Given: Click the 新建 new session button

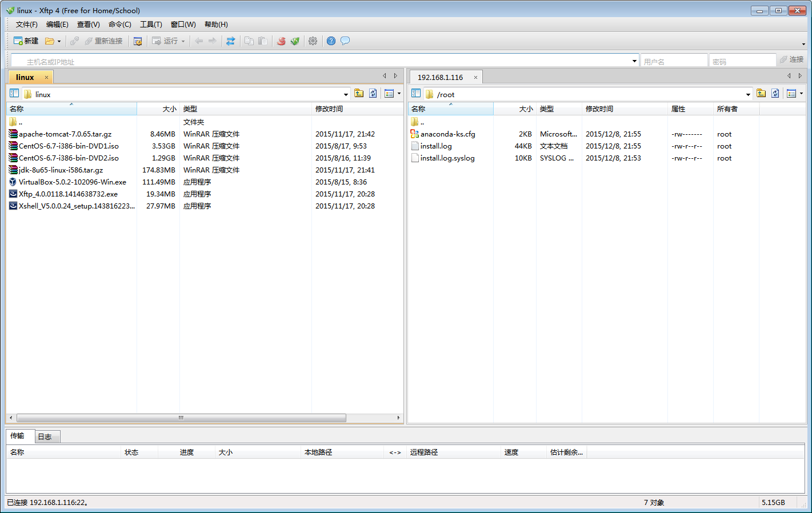Looking at the screenshot, I should [26, 41].
